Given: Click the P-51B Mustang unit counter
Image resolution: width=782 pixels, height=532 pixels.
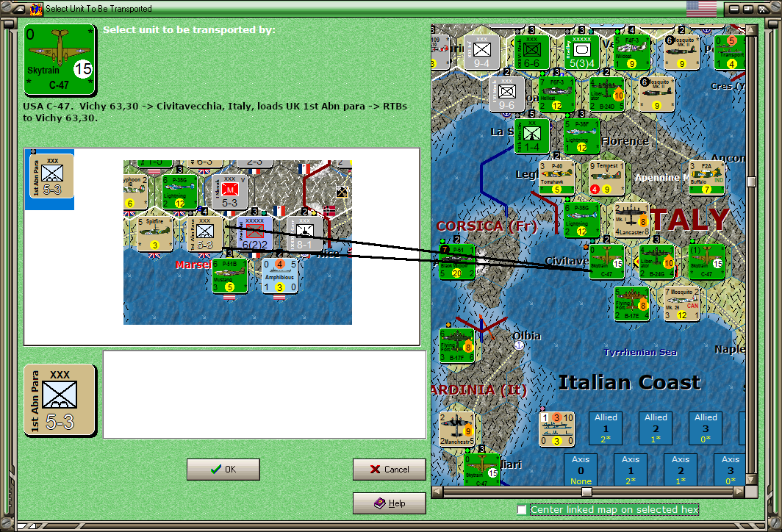Looking at the screenshot, I should [229, 276].
